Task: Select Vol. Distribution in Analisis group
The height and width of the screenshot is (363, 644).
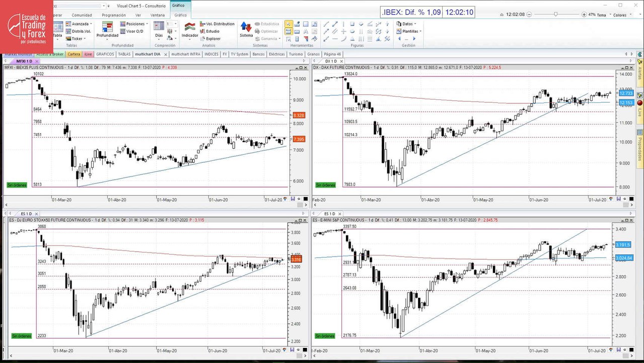Action: [217, 24]
